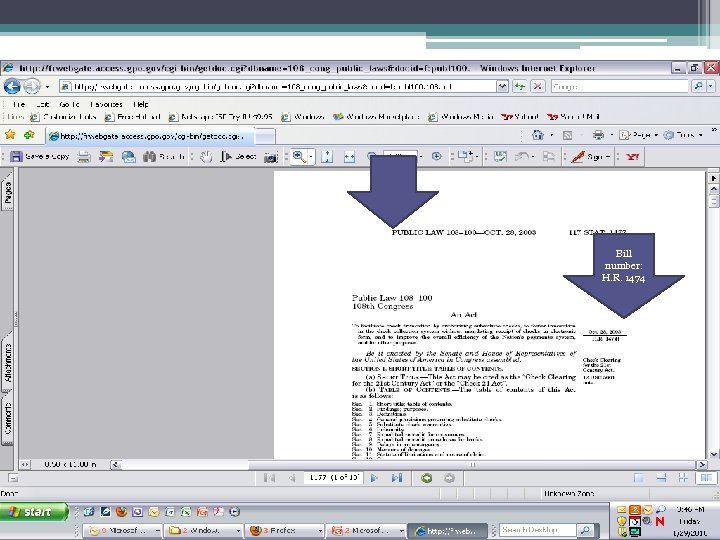Image resolution: width=720 pixels, height=540 pixels.
Task: Click the Adobe Reader print icon
Action: pyautogui.click(x=84, y=157)
